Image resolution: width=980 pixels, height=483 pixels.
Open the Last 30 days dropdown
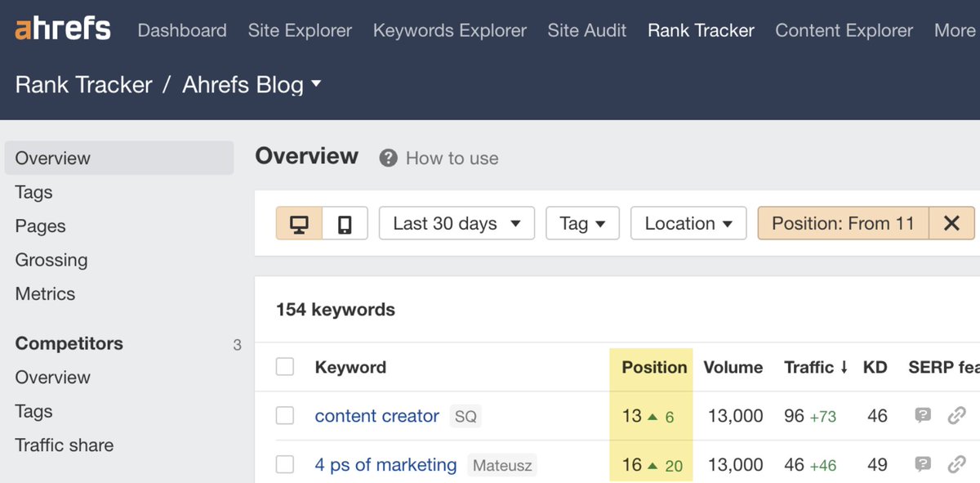(457, 223)
